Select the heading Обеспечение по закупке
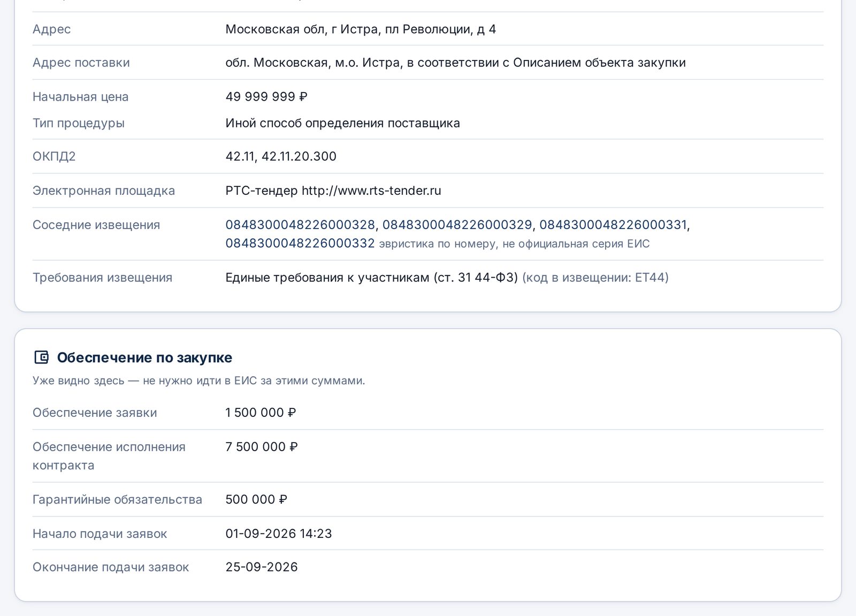 (144, 358)
